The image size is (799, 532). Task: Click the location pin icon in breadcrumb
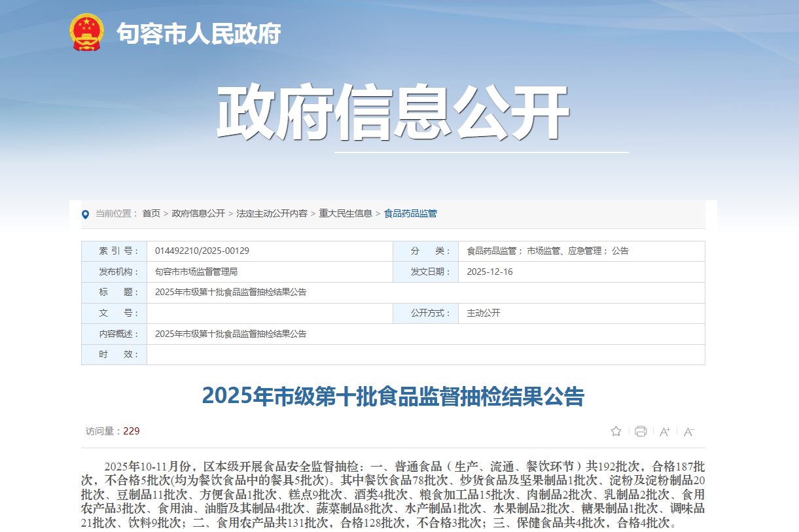[85, 214]
